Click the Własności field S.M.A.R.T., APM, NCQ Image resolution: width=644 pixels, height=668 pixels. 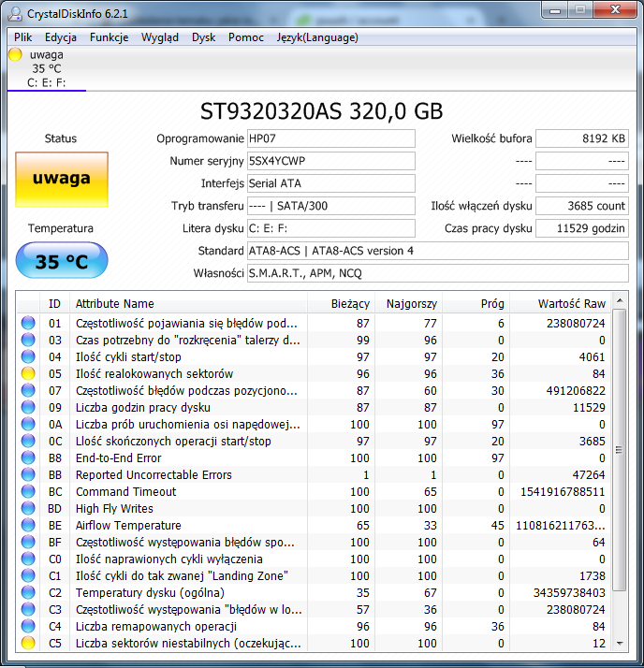coord(438,273)
